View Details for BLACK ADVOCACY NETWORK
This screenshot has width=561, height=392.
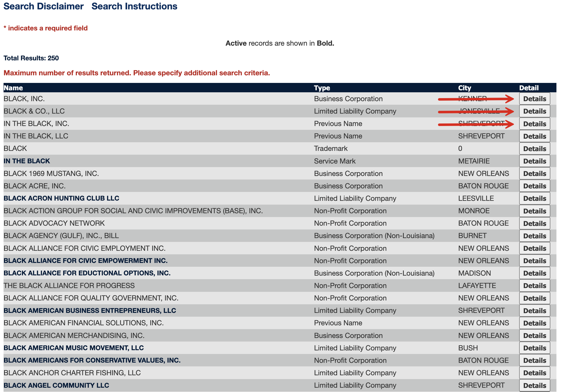(535, 223)
